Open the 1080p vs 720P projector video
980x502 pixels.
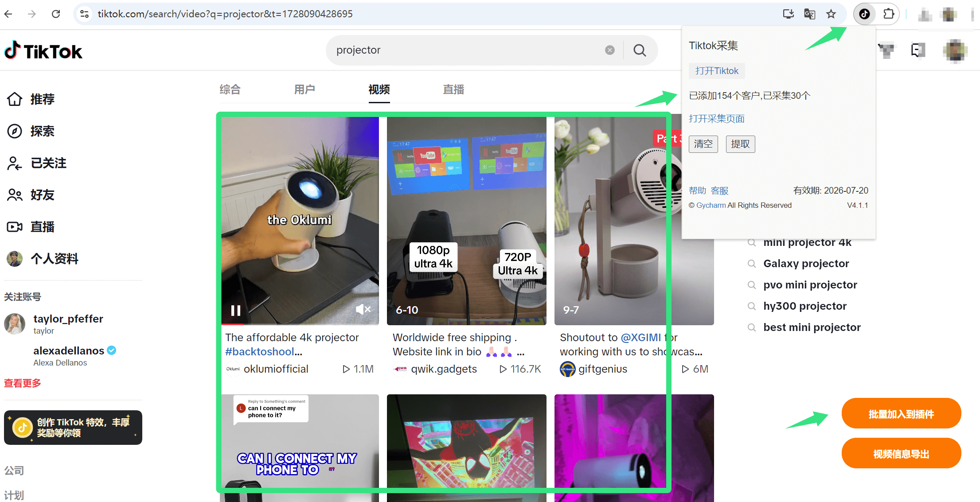(x=466, y=221)
